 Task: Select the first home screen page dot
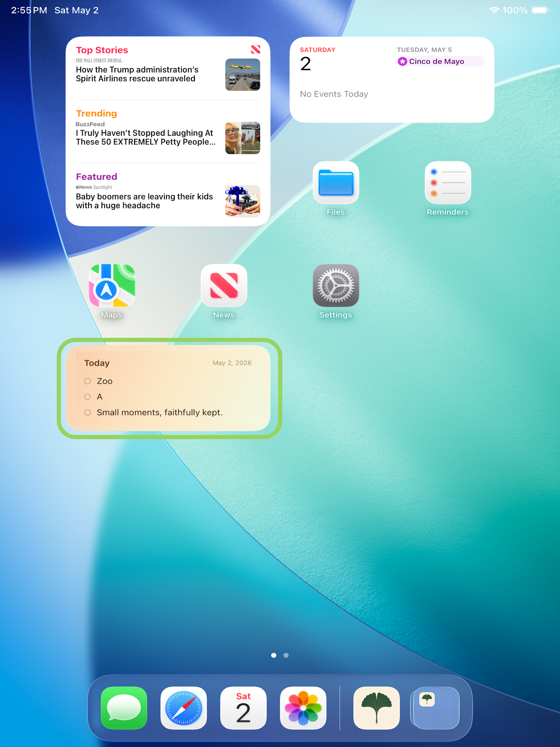(x=274, y=655)
